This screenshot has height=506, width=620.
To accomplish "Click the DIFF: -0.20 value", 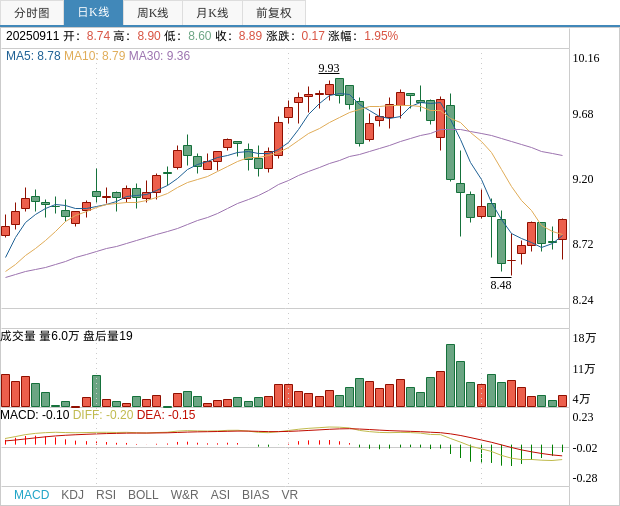I will (103, 415).
